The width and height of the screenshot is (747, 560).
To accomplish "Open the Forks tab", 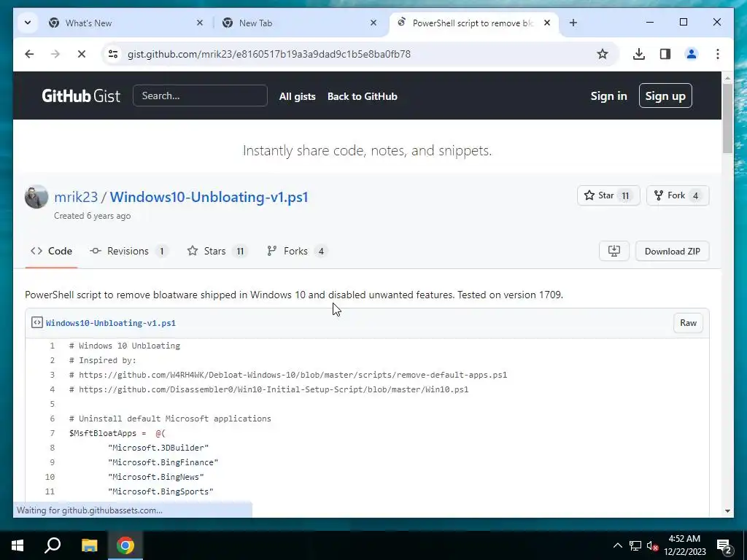I will tap(298, 251).
